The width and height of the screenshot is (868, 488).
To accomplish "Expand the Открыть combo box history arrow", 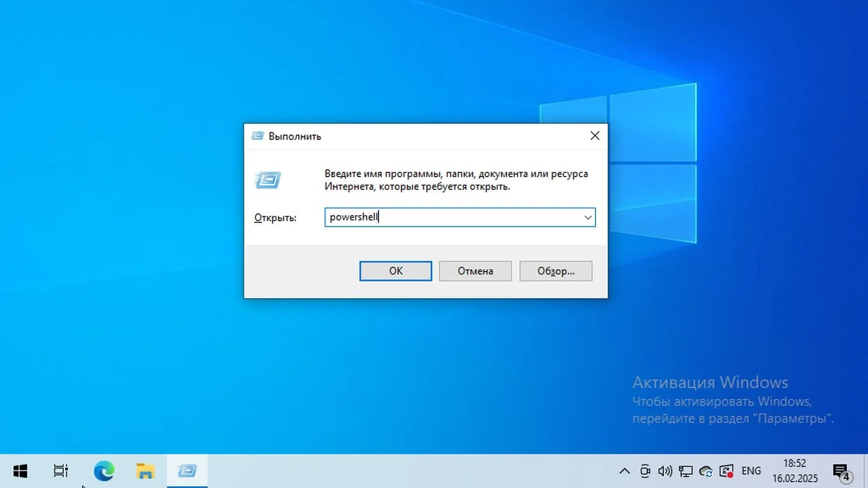I will click(588, 217).
